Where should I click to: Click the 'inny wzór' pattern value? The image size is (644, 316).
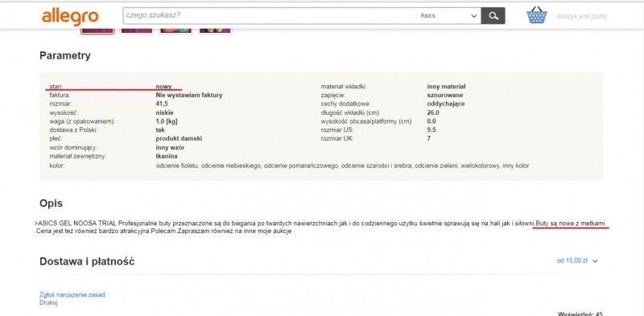pos(170,147)
